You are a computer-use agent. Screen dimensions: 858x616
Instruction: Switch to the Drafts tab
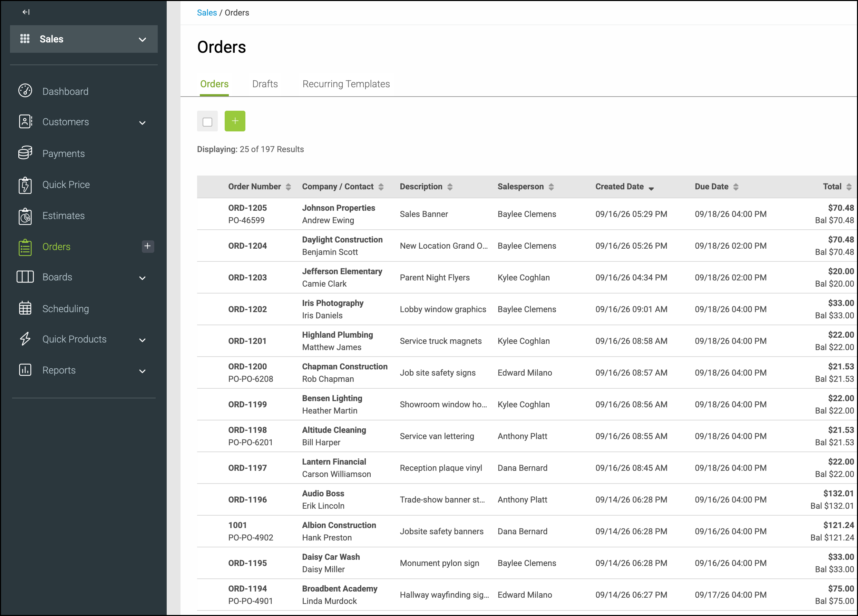click(265, 84)
